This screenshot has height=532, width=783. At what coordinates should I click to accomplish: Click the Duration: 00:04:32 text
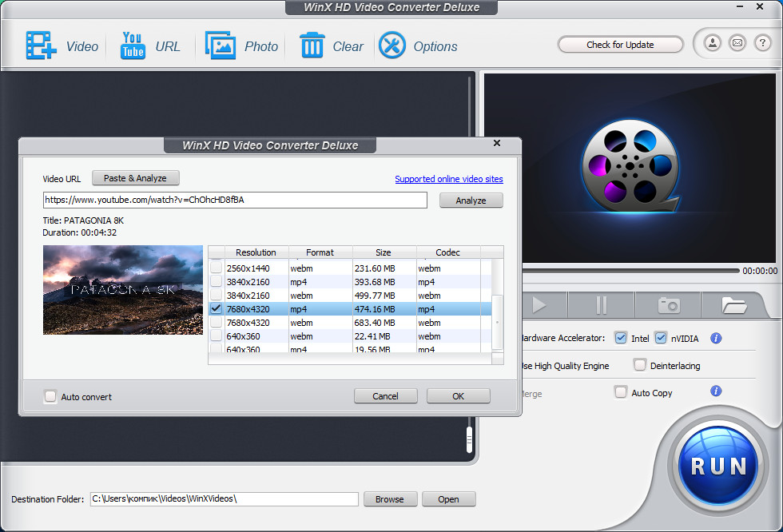79,232
